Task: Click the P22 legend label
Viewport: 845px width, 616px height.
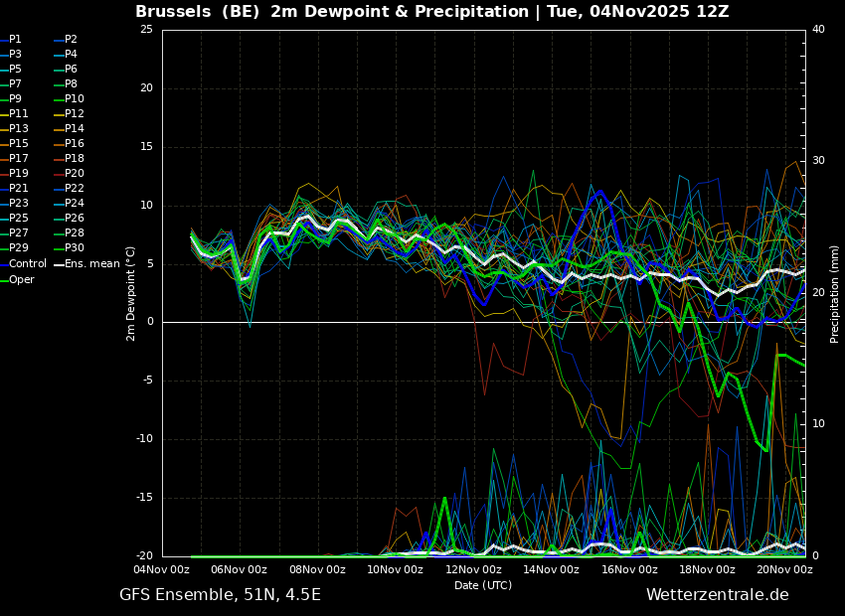Action: pyautogui.click(x=74, y=189)
